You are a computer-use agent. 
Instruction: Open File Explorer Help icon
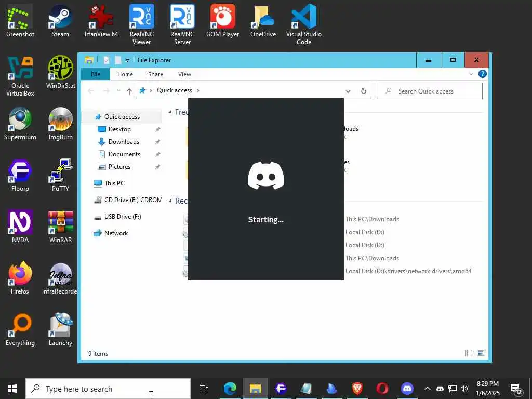click(483, 74)
